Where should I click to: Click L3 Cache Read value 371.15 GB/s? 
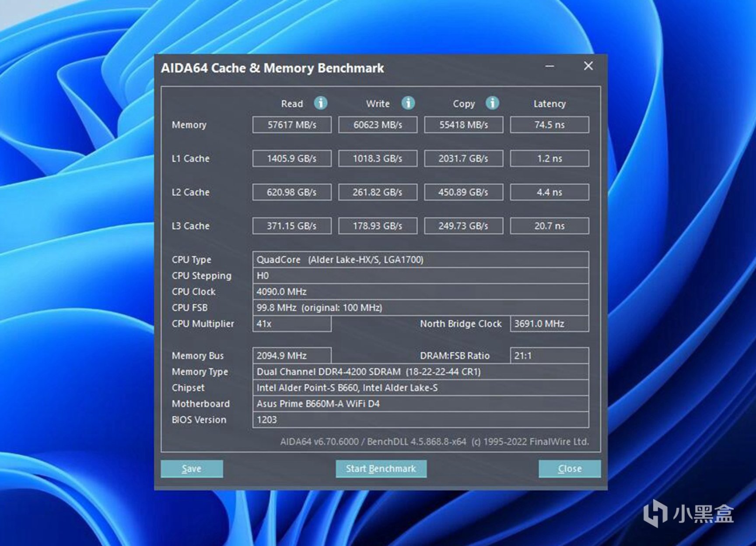292,226
